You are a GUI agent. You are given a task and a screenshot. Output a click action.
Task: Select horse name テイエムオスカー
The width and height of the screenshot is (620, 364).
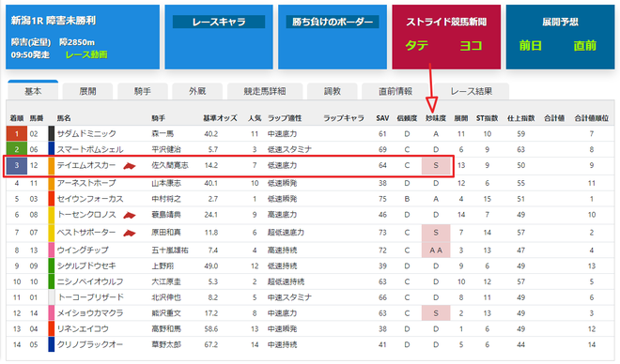point(86,165)
